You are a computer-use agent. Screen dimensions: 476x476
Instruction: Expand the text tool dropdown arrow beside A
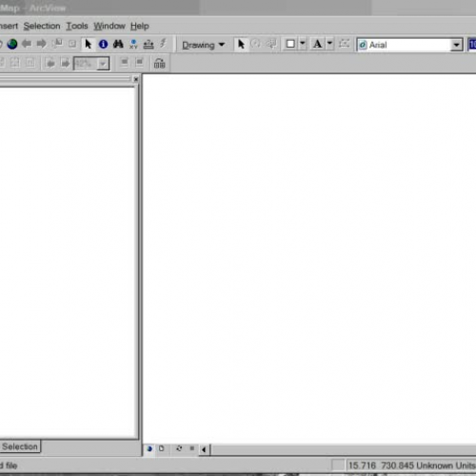tap(329, 44)
